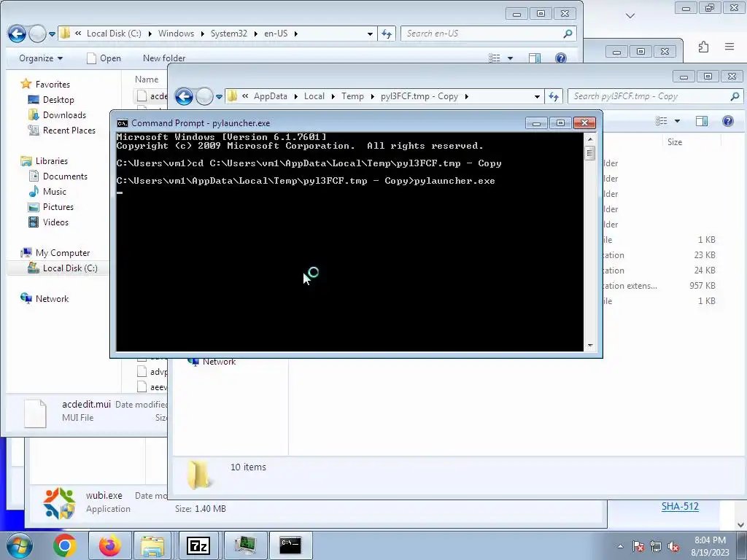747x560 pixels.
Task: Click Command Prompt scroll down arrow
Action: tap(590, 346)
